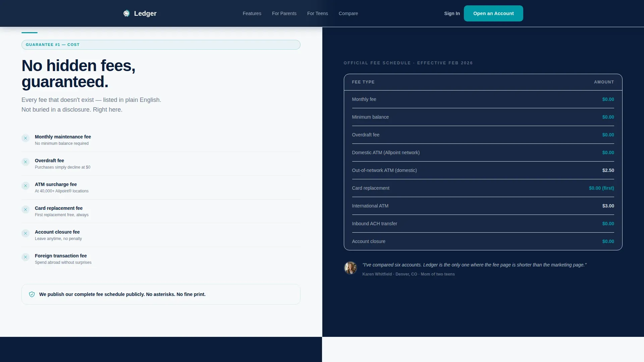
Task: Click the Account closure $0.00 amount
Action: click(608, 241)
